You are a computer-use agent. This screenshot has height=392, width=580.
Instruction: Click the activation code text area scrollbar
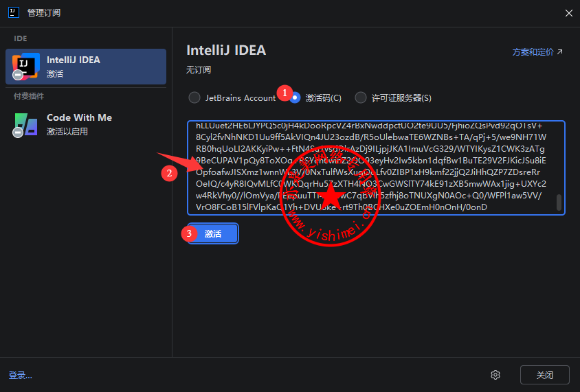click(x=559, y=202)
